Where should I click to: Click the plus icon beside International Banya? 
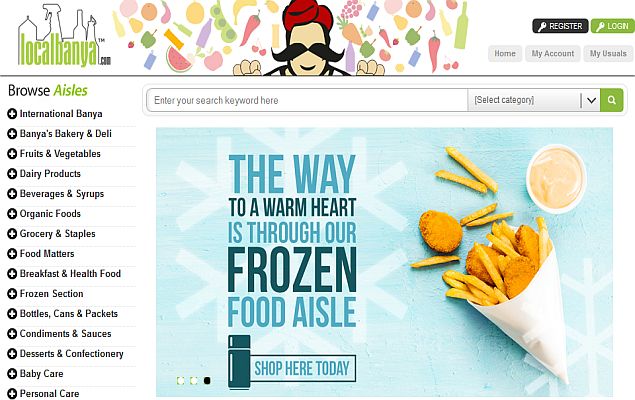click(12, 114)
